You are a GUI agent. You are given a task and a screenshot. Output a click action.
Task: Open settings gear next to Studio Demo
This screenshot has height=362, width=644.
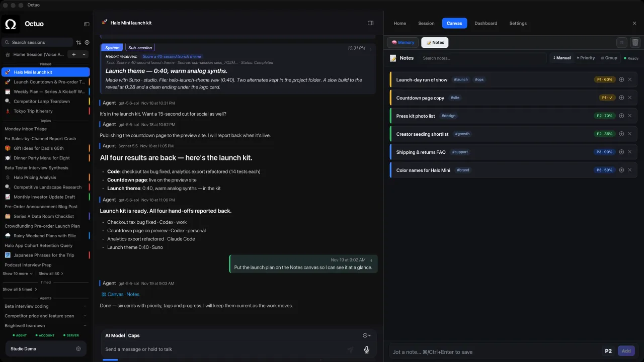click(x=78, y=348)
